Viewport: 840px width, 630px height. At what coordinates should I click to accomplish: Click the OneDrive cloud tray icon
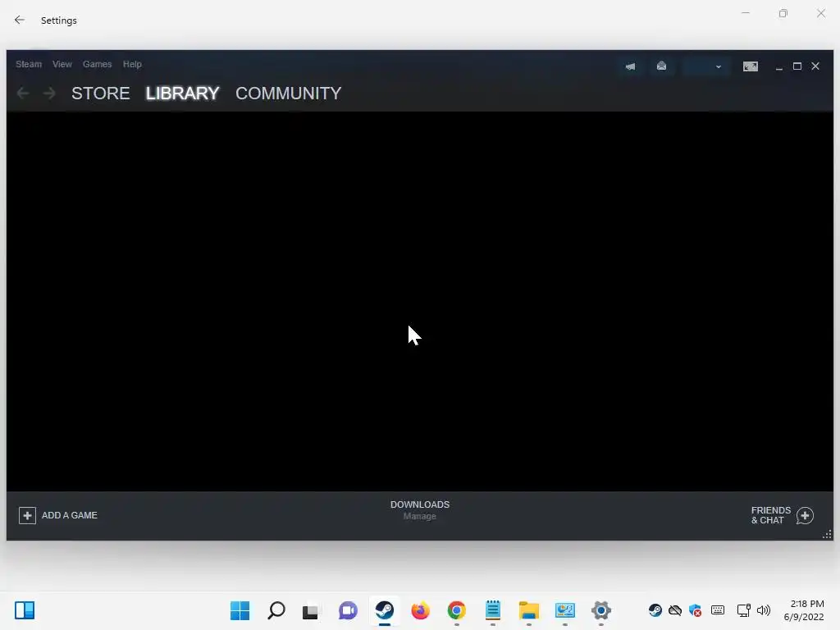tap(675, 610)
